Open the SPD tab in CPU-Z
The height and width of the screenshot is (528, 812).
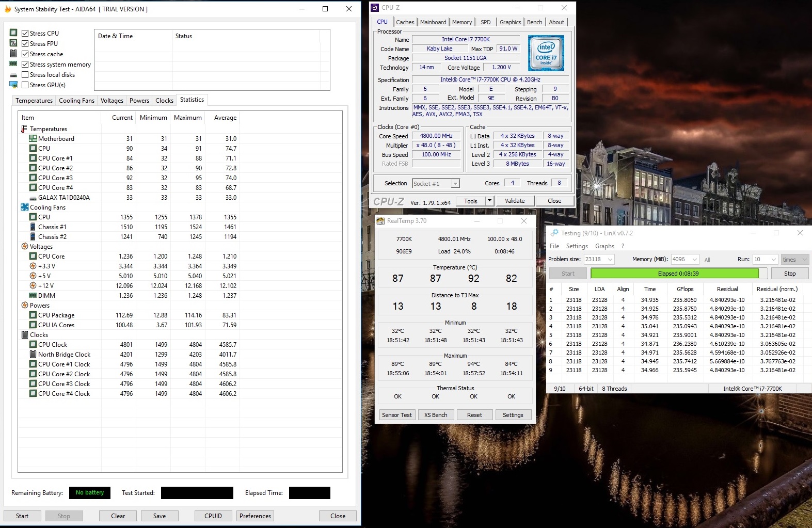486,22
